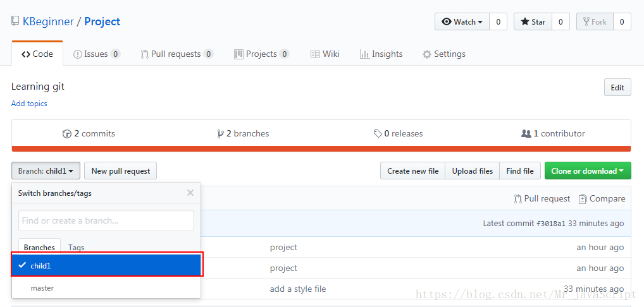Switch to the Pull requests tab
Image resolution: width=644 pixels, height=307 pixels.
click(x=177, y=54)
